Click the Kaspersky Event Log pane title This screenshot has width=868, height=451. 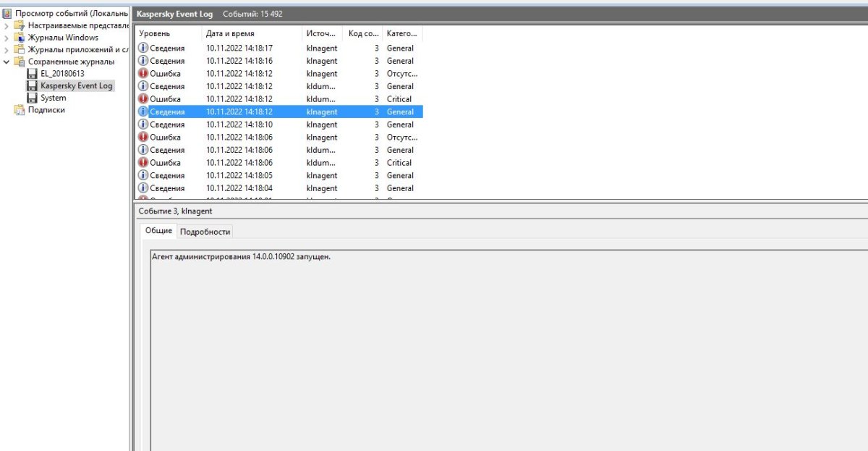click(174, 14)
